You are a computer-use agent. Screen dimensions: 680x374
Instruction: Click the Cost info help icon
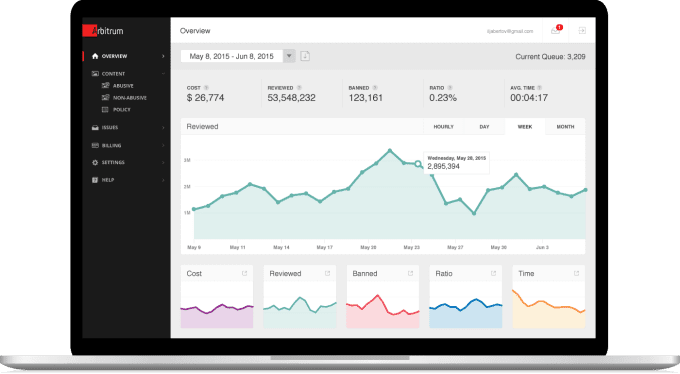click(x=206, y=88)
